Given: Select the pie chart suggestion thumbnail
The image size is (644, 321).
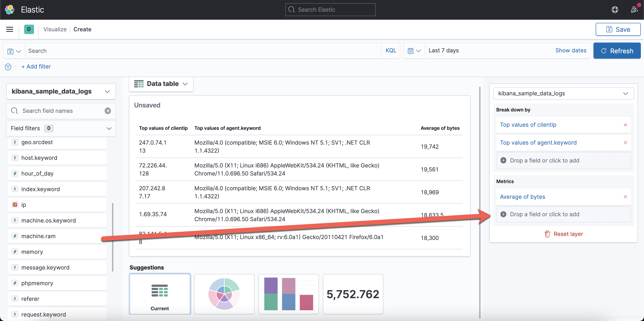Looking at the screenshot, I should coord(224,294).
